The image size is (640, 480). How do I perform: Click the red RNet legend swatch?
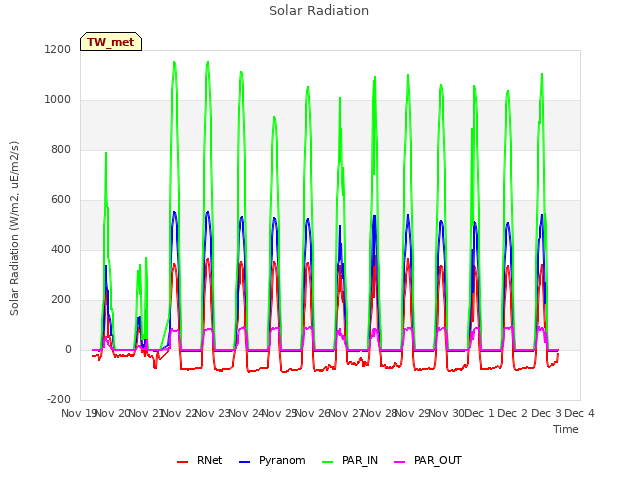tap(182, 462)
